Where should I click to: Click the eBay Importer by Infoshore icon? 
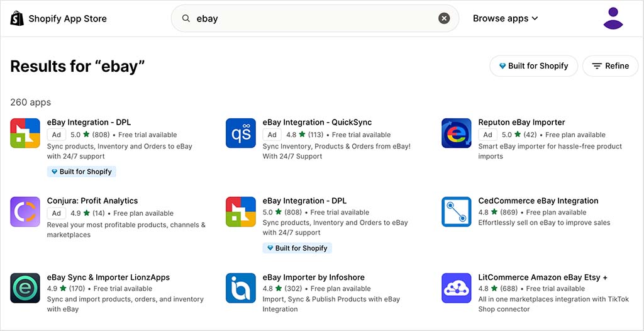(241, 288)
